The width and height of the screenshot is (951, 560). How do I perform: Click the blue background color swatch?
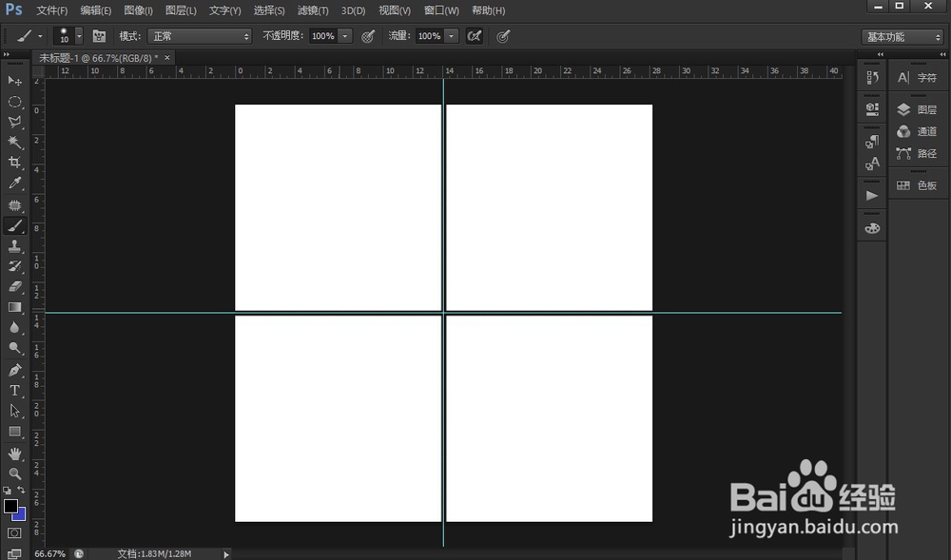click(x=20, y=515)
